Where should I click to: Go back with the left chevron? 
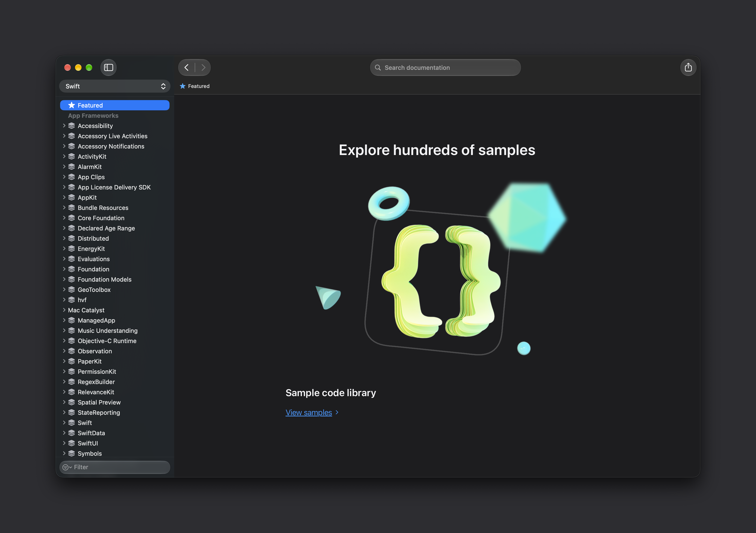coord(186,67)
